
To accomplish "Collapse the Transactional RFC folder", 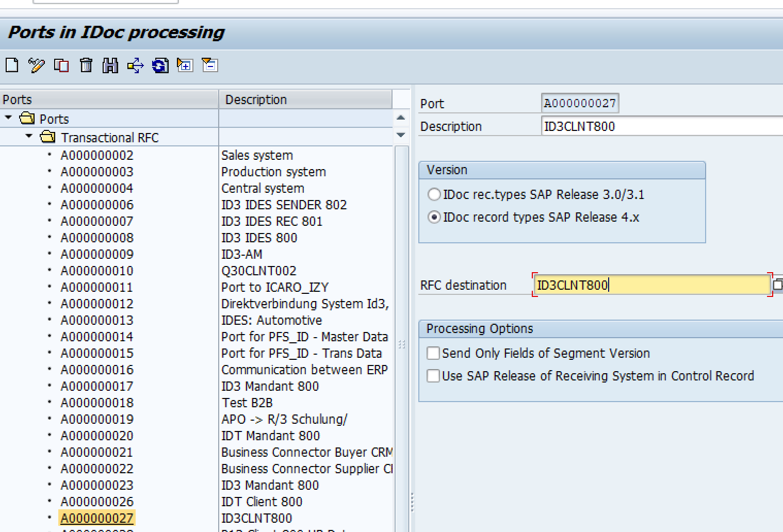I will pyautogui.click(x=29, y=137).
